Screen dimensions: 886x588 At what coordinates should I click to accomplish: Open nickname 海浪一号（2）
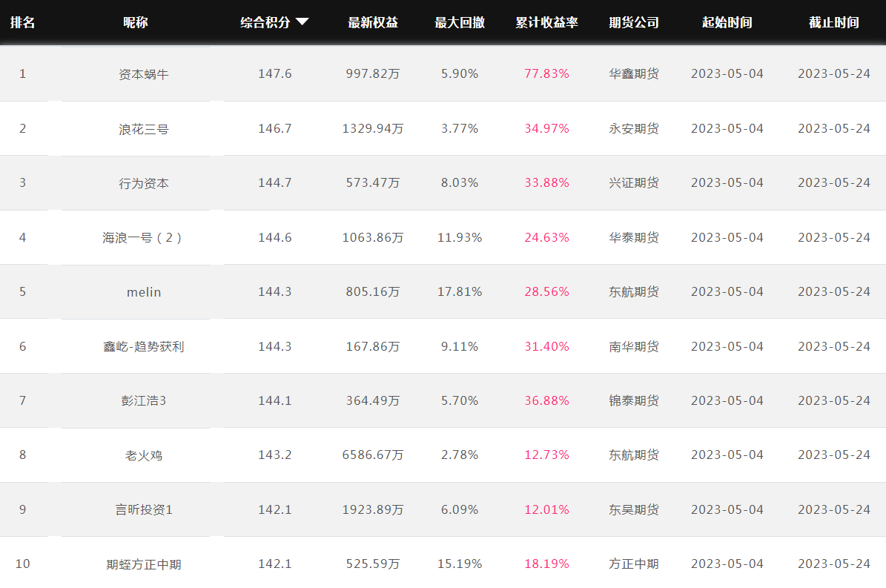(x=144, y=238)
